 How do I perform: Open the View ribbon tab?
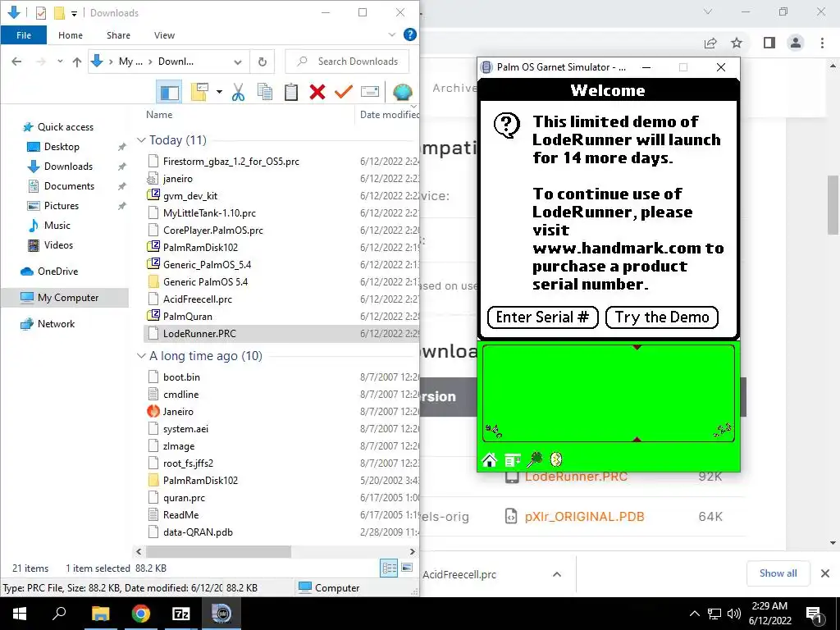click(164, 35)
